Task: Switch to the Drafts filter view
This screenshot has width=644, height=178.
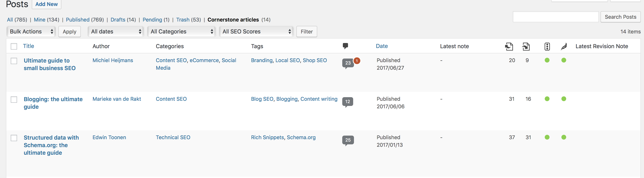Action: [118, 20]
